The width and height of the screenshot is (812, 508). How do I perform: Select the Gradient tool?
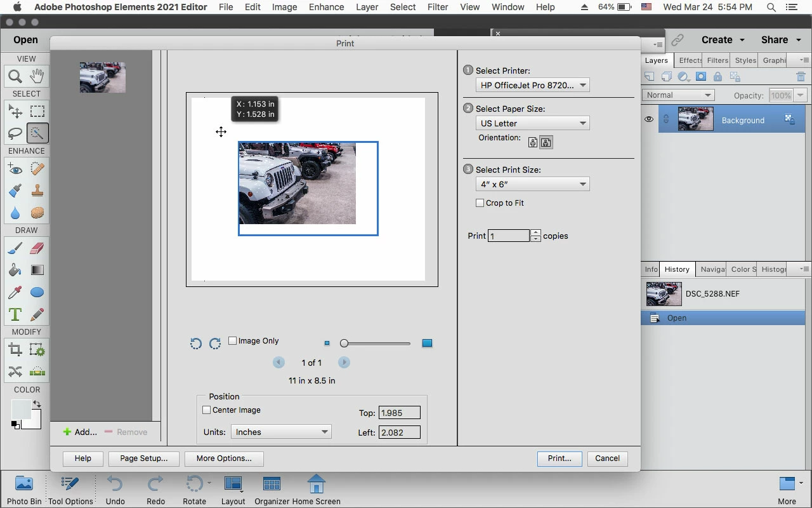[37, 270]
